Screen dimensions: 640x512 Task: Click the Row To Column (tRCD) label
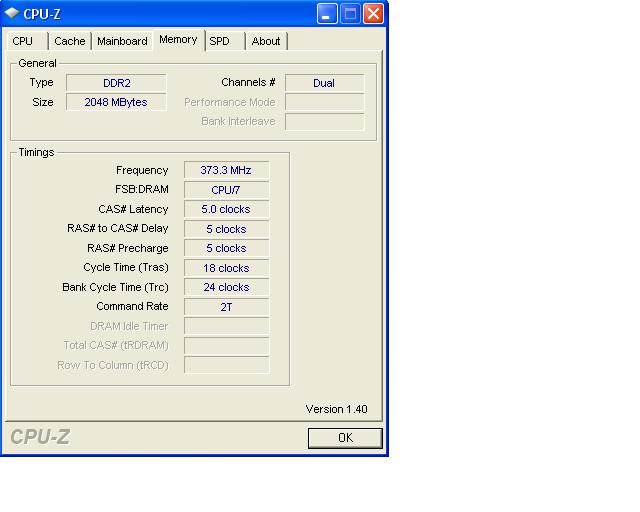[x=113, y=365]
